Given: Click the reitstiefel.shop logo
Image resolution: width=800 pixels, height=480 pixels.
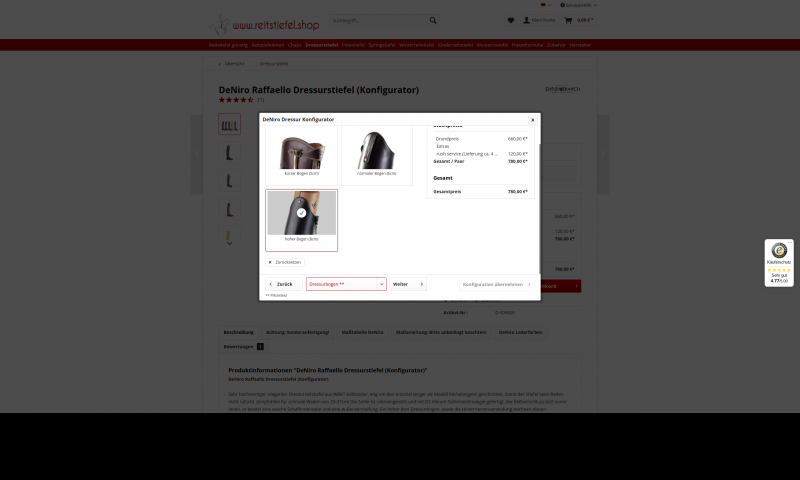Looking at the screenshot, I should pyautogui.click(x=264, y=24).
